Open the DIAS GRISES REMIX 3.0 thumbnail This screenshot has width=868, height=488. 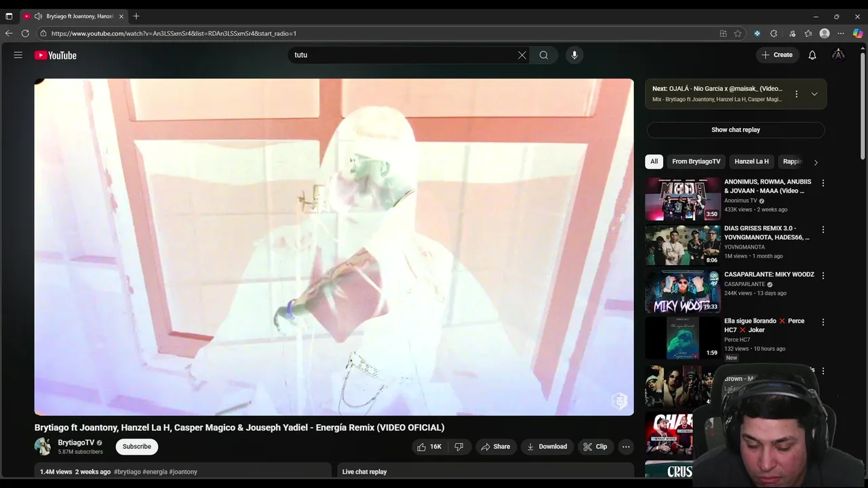coord(683,245)
